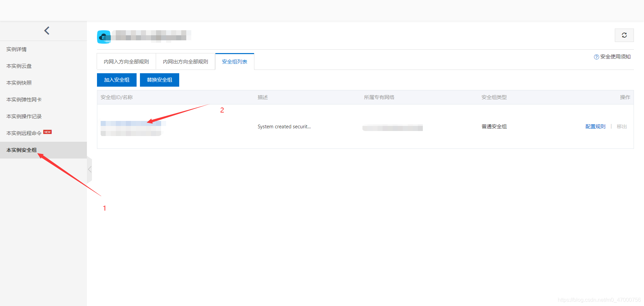
Task: Click the back arrow in sidebar
Action: tap(47, 31)
